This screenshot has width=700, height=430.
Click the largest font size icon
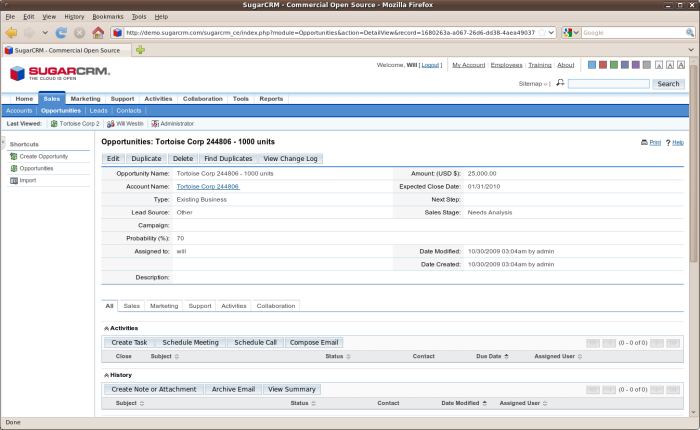(681, 65)
